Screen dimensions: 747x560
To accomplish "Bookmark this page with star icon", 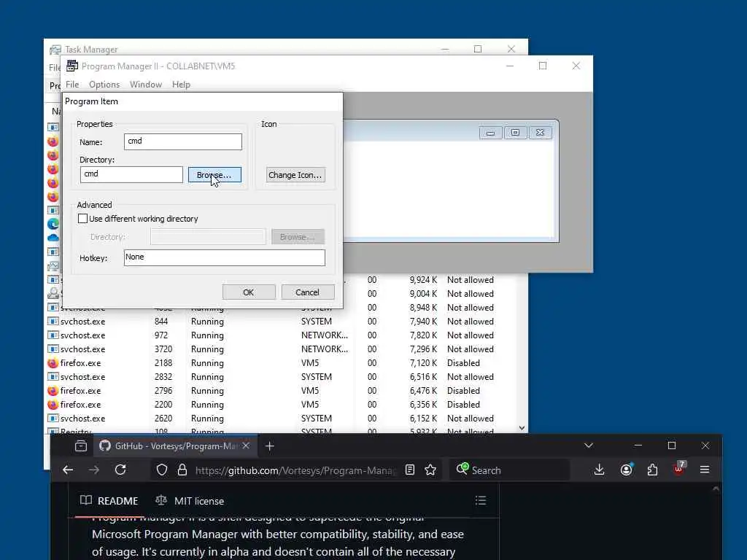I will (430, 470).
